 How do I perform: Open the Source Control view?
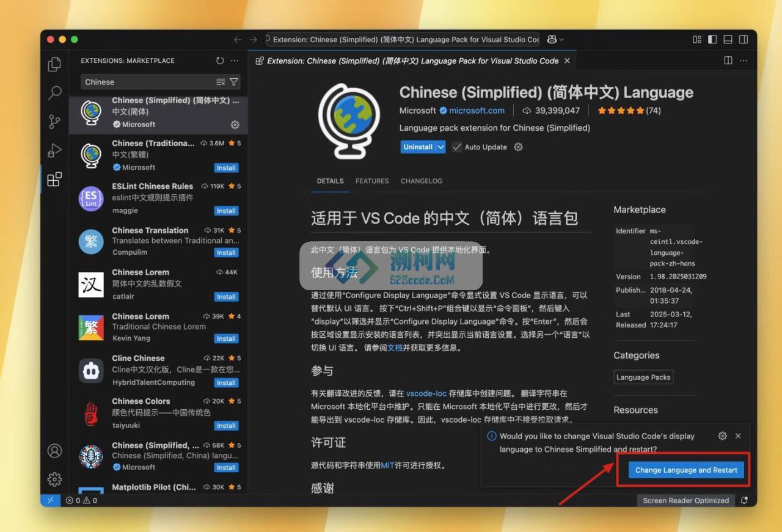tap(54, 122)
